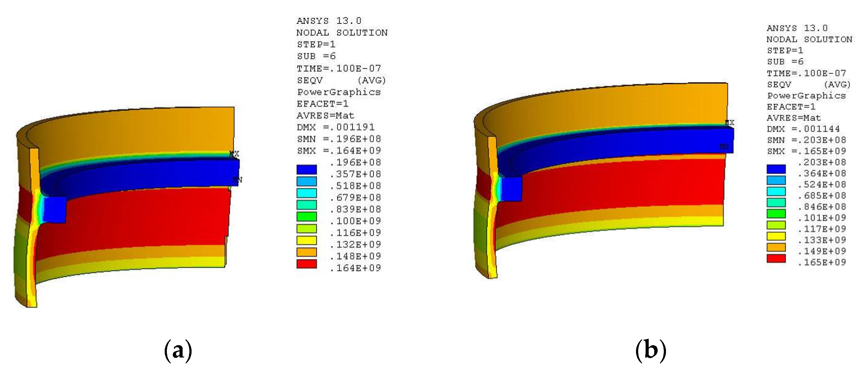Click the SMX =.165E+09 label
Screen dimensions: 868x372
coord(806,151)
